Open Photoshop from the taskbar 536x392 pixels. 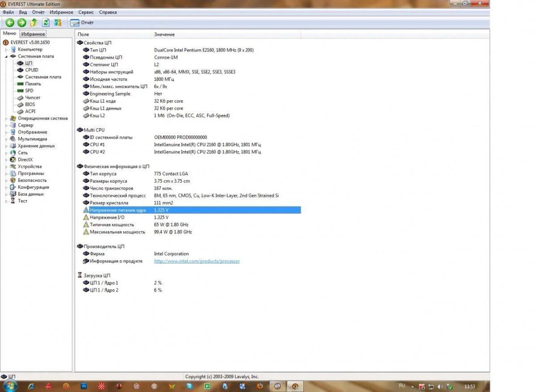pos(84,386)
